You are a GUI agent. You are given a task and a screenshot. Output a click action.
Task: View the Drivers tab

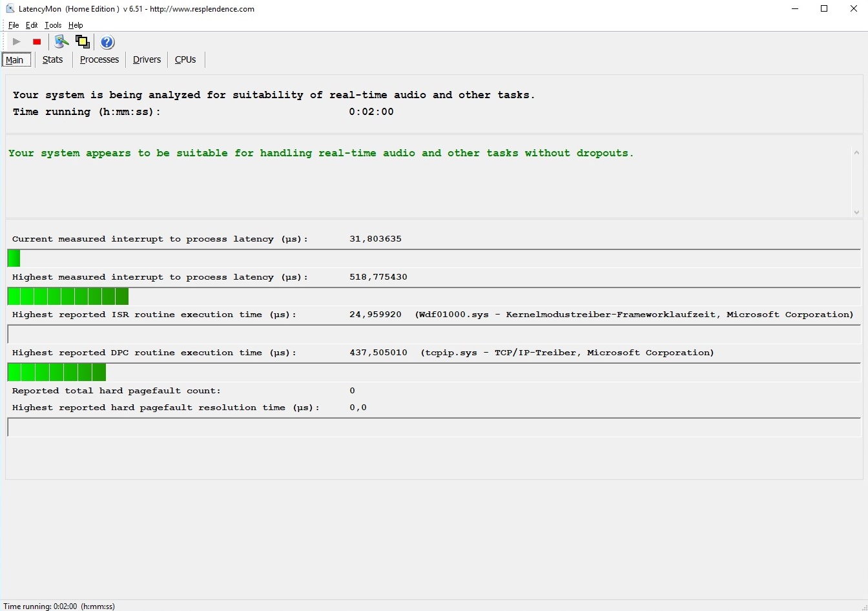coord(147,59)
